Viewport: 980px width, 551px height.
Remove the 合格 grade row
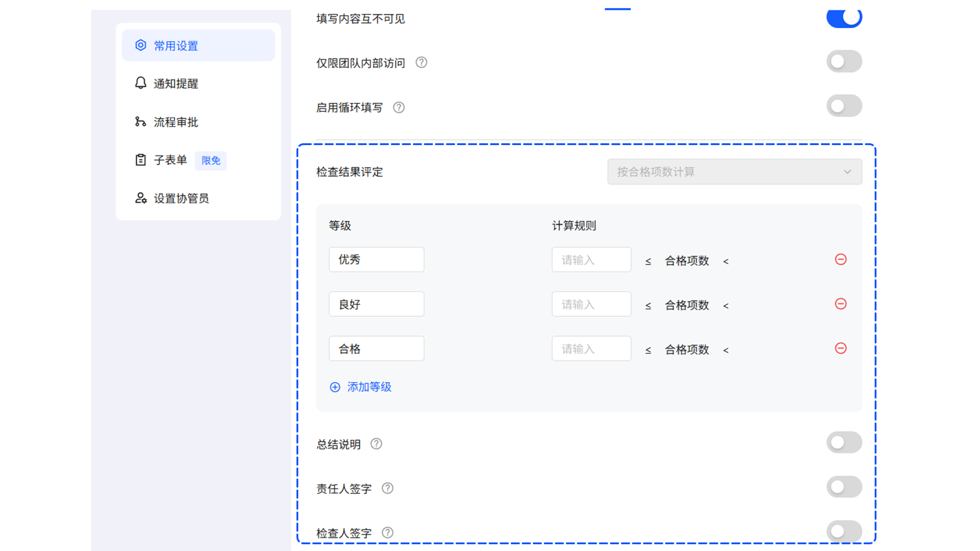(x=841, y=348)
